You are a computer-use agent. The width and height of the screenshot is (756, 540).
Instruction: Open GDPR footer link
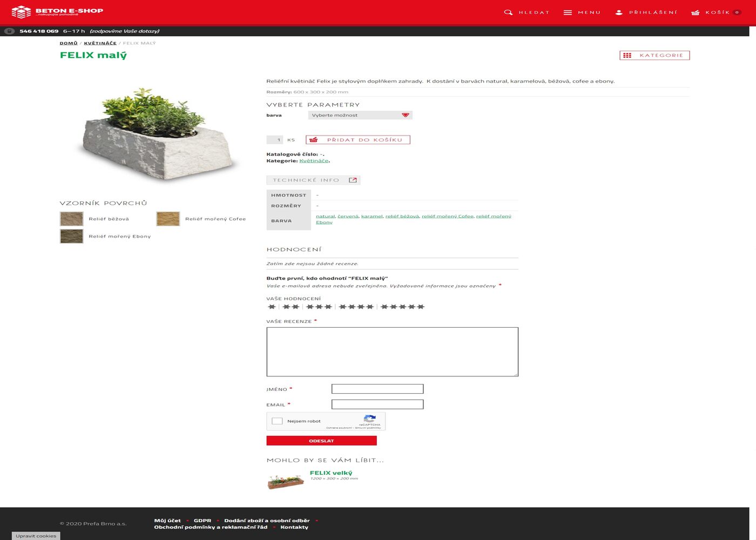202,521
